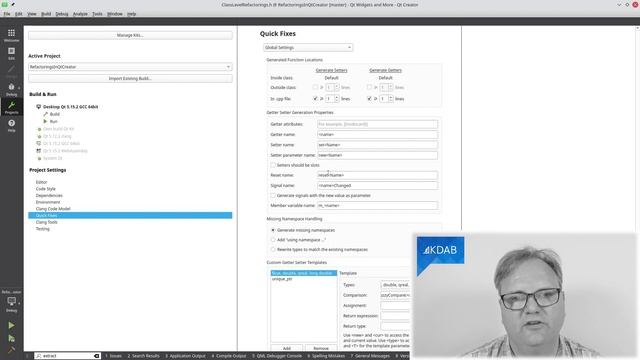
Task: Adjust setters outside class lines spinner
Action: pyautogui.click(x=332, y=87)
